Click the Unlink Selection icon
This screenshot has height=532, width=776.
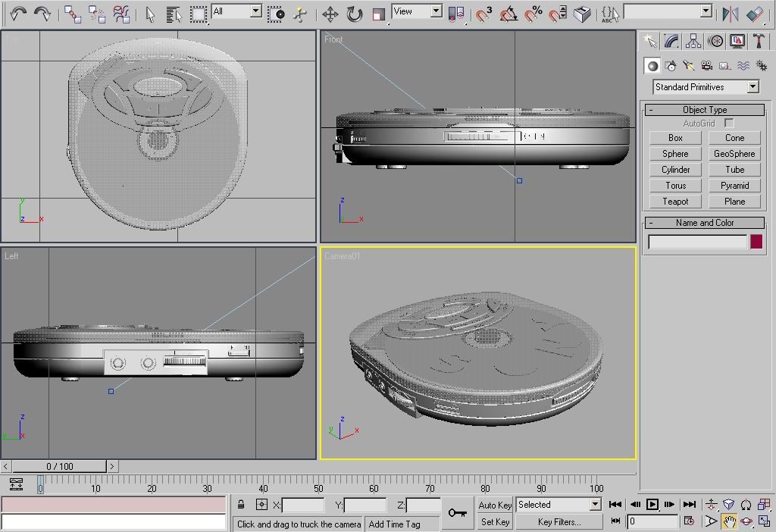tap(96, 14)
